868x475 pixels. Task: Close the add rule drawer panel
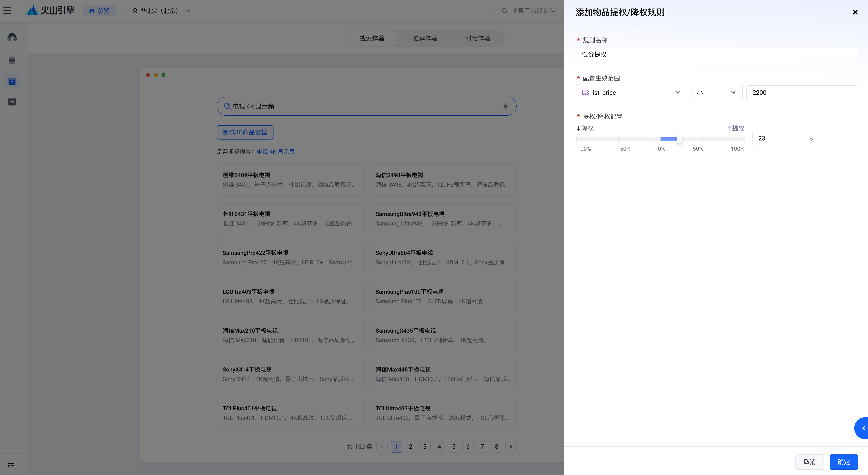[855, 12]
